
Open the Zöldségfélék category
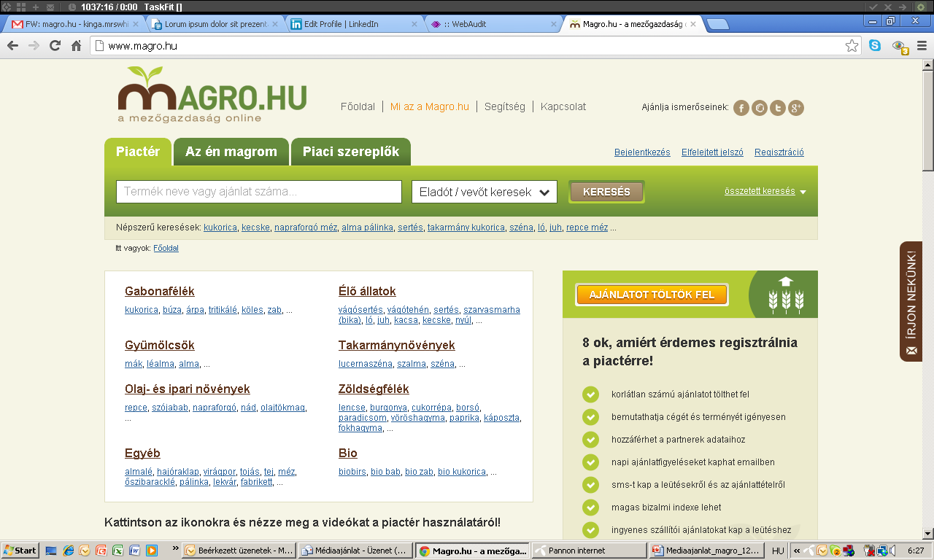pyautogui.click(x=374, y=389)
